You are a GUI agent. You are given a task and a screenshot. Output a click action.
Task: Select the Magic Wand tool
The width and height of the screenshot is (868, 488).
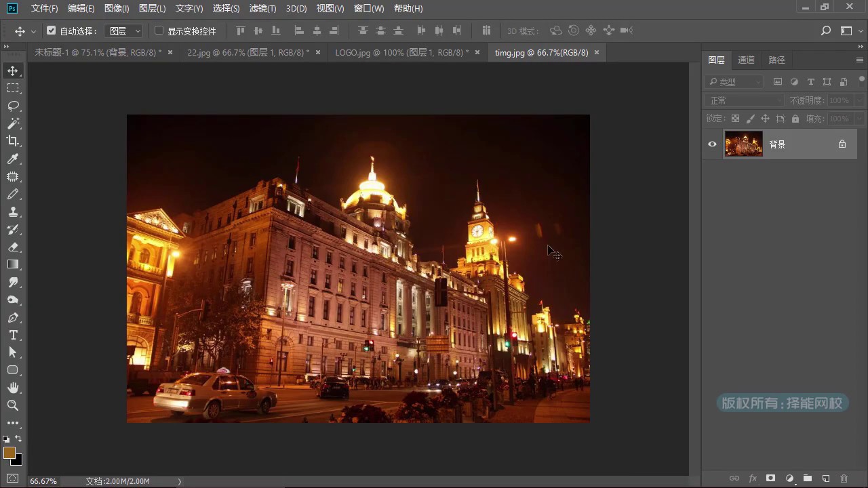tap(13, 123)
